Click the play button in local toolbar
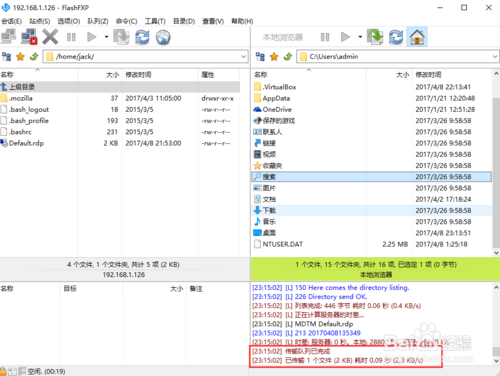Screen dimensions: 500x376 coord(345,37)
